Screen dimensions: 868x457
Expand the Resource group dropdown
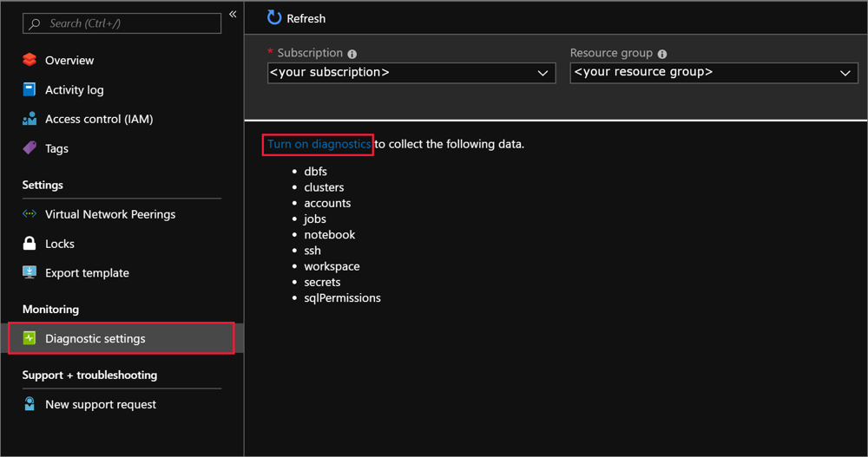click(x=713, y=73)
